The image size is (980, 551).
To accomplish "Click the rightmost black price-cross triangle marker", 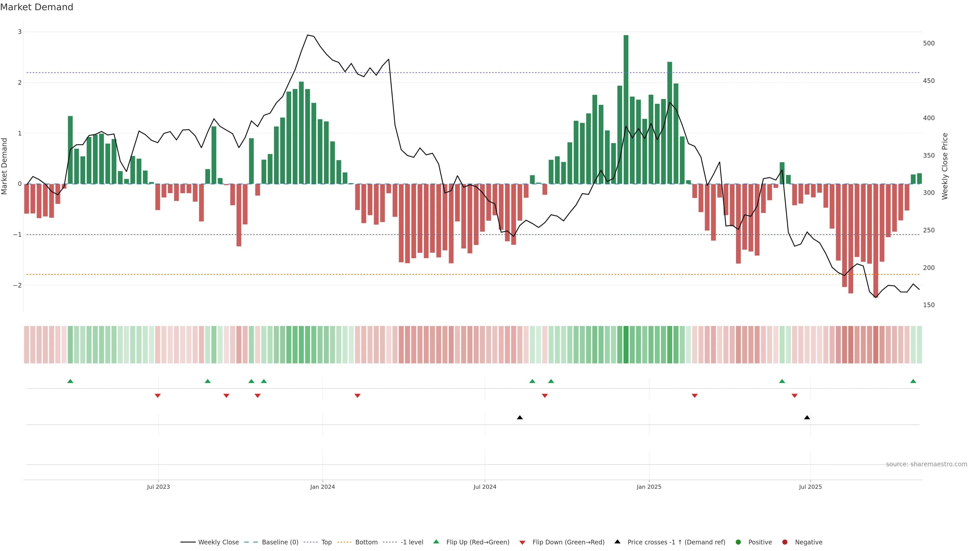I will 807,418.
